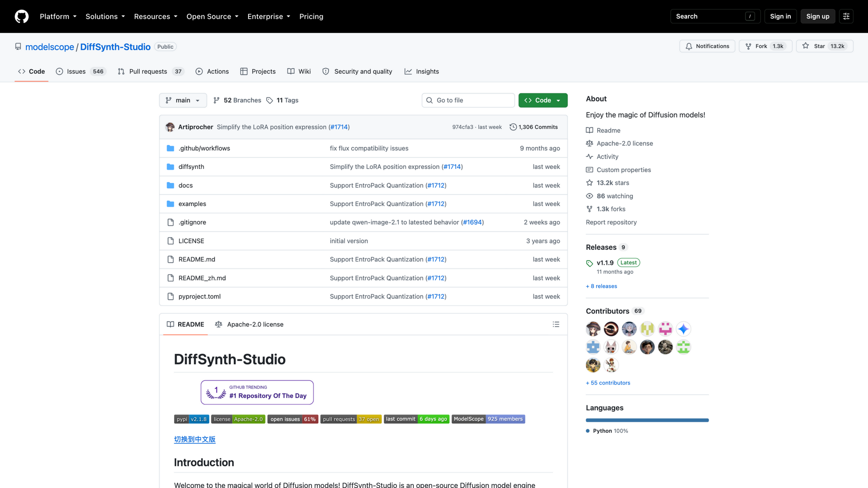The width and height of the screenshot is (868, 488).
Task: Click the LICENSE file icon
Action: (170, 241)
